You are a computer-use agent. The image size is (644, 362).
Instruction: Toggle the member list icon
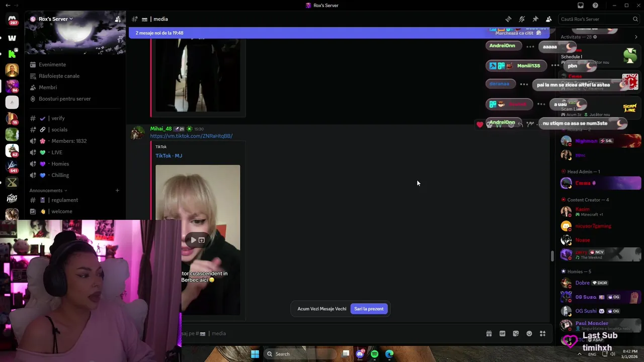(548, 19)
